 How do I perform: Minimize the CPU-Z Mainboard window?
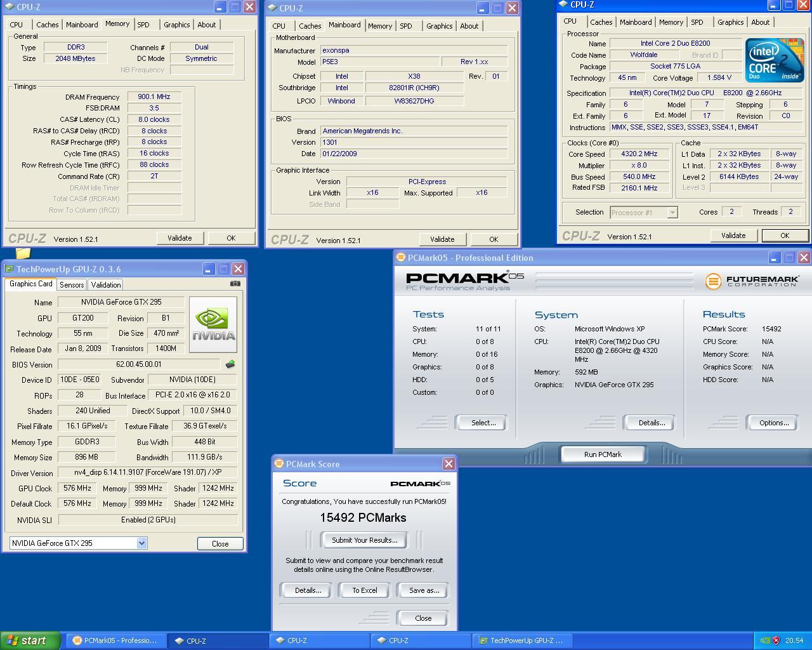482,8
